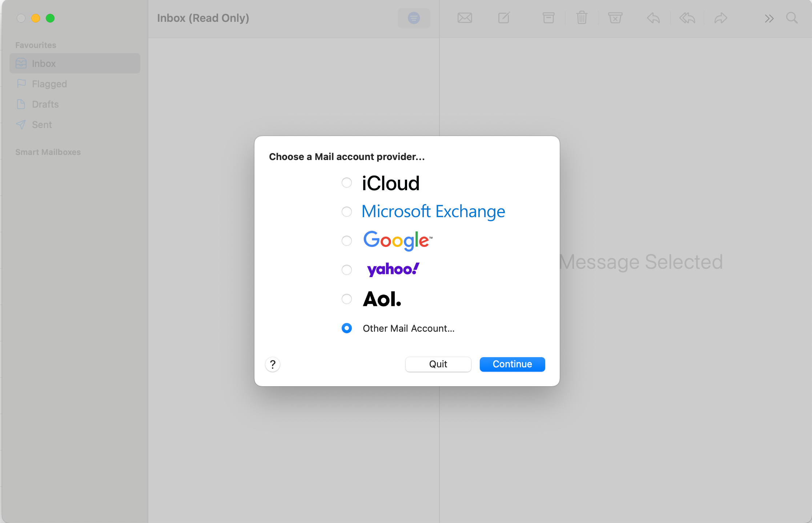Click the Reply arrow icon
812x523 pixels.
(653, 18)
